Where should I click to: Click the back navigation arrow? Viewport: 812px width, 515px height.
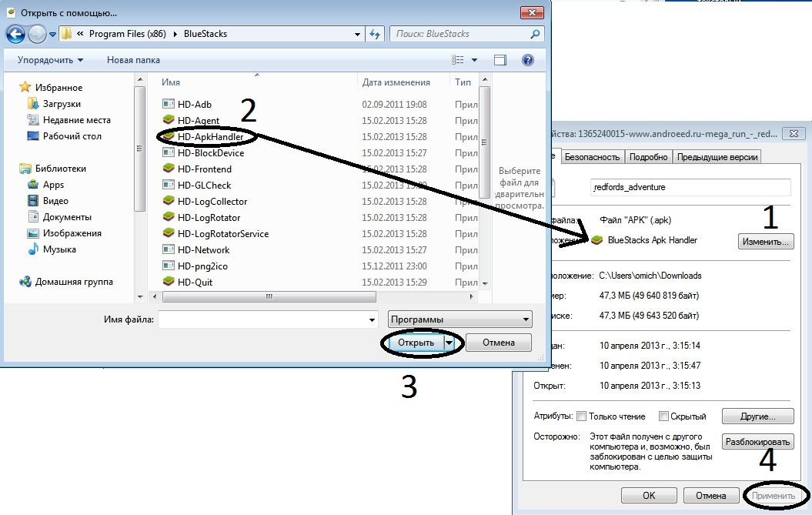pyautogui.click(x=15, y=34)
